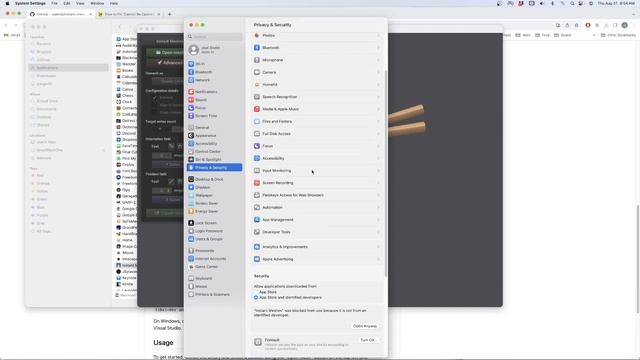The height and width of the screenshot is (360, 640).
Task: Click Privacy & Security pane scrollbar
Action: point(386,173)
